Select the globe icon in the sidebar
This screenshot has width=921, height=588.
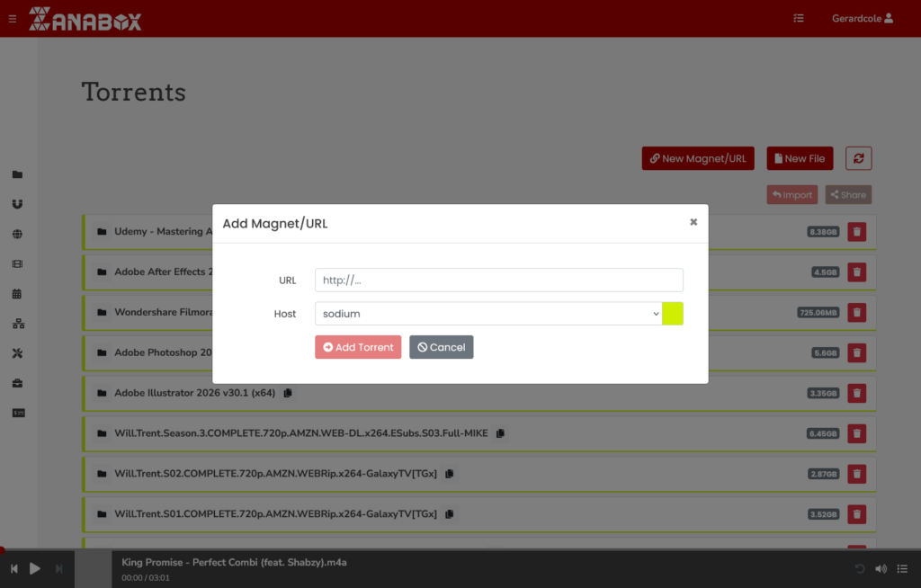(x=18, y=233)
